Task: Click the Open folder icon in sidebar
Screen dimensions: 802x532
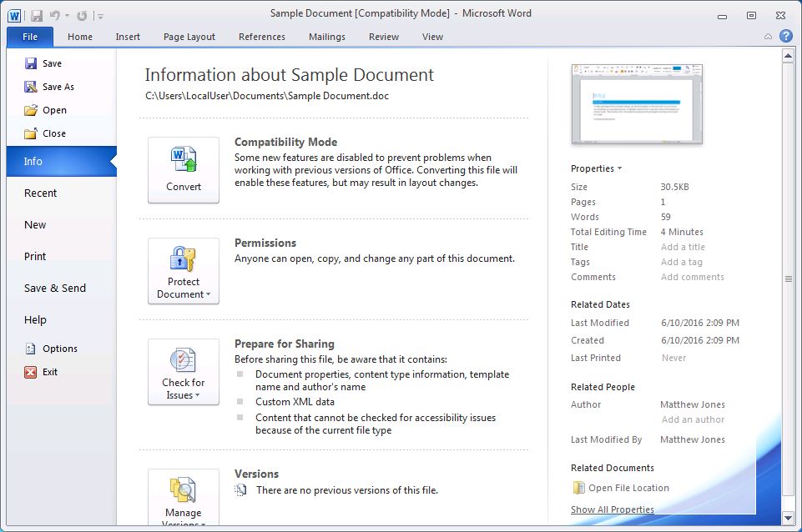Action: tap(31, 110)
